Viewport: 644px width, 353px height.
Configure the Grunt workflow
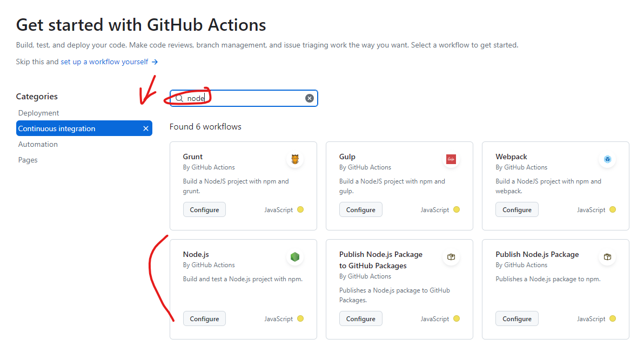point(204,210)
